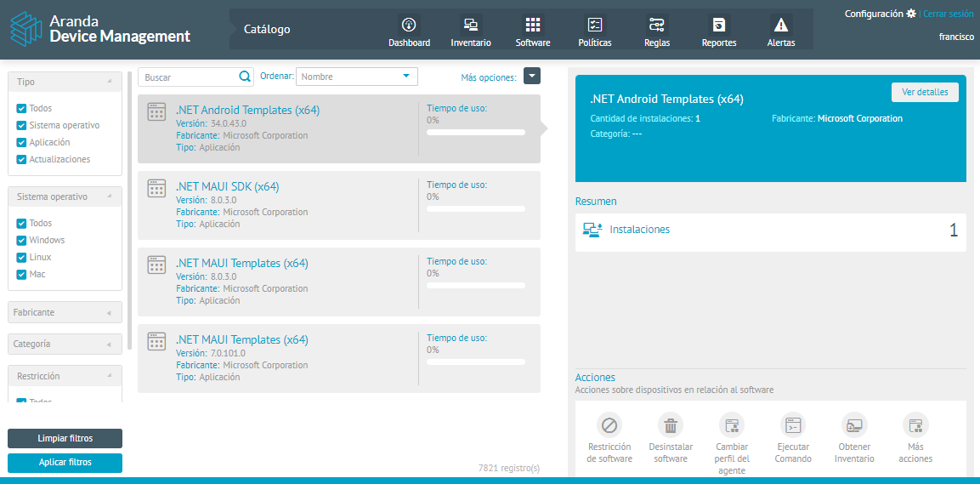Open the Alertas warning triangle icon
Screen dimensions: 980x484
[x=780, y=25]
